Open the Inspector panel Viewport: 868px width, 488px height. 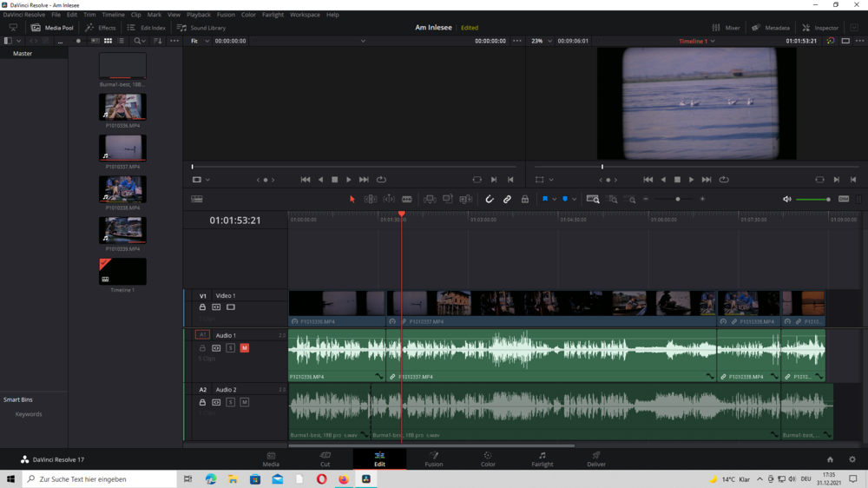click(x=820, y=28)
